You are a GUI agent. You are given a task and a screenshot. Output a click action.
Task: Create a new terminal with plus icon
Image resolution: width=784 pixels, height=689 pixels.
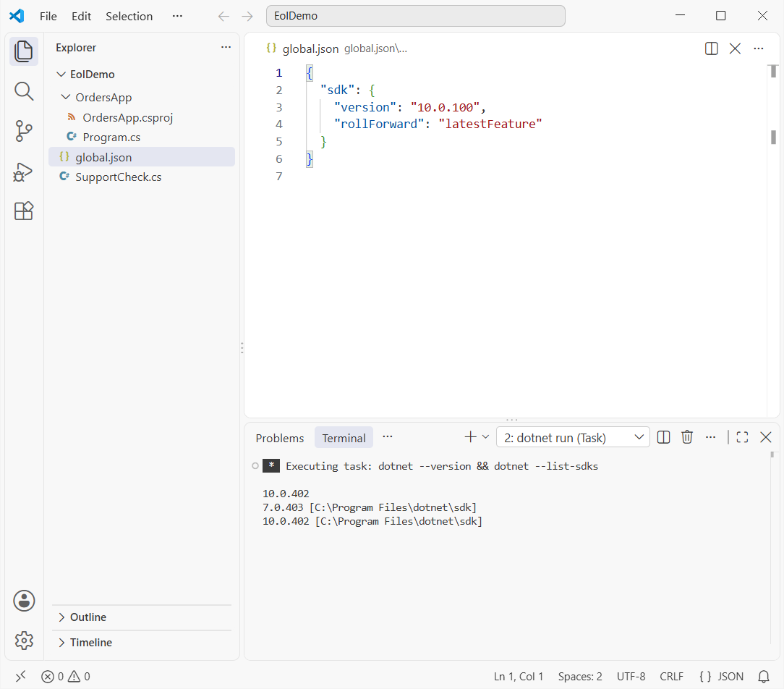[470, 437]
